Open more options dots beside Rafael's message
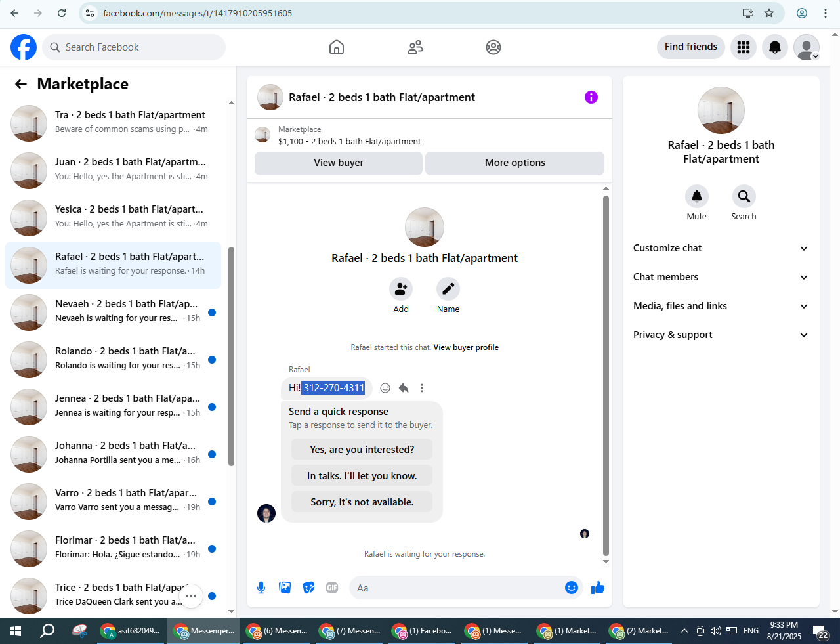The height and width of the screenshot is (644, 840). tap(422, 388)
